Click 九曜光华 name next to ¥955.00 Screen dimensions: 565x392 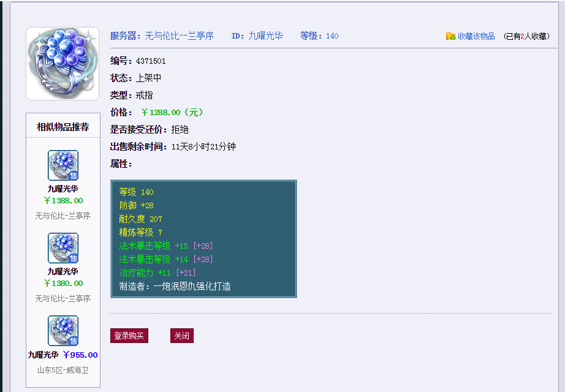pos(44,355)
